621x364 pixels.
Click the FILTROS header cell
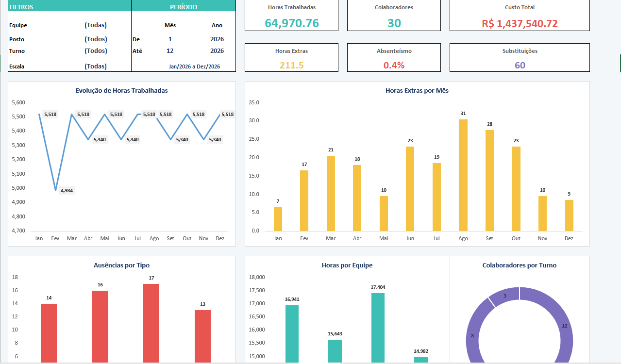[x=69, y=6]
